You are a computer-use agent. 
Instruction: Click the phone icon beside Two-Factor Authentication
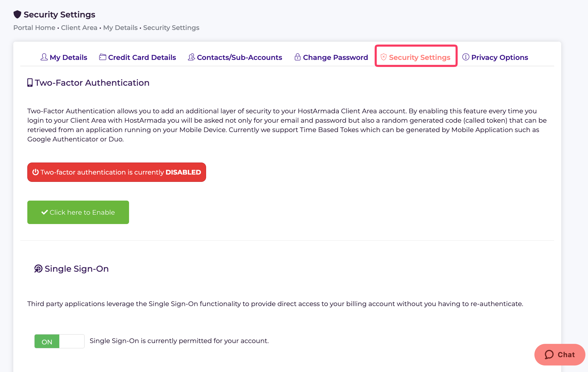tap(30, 83)
